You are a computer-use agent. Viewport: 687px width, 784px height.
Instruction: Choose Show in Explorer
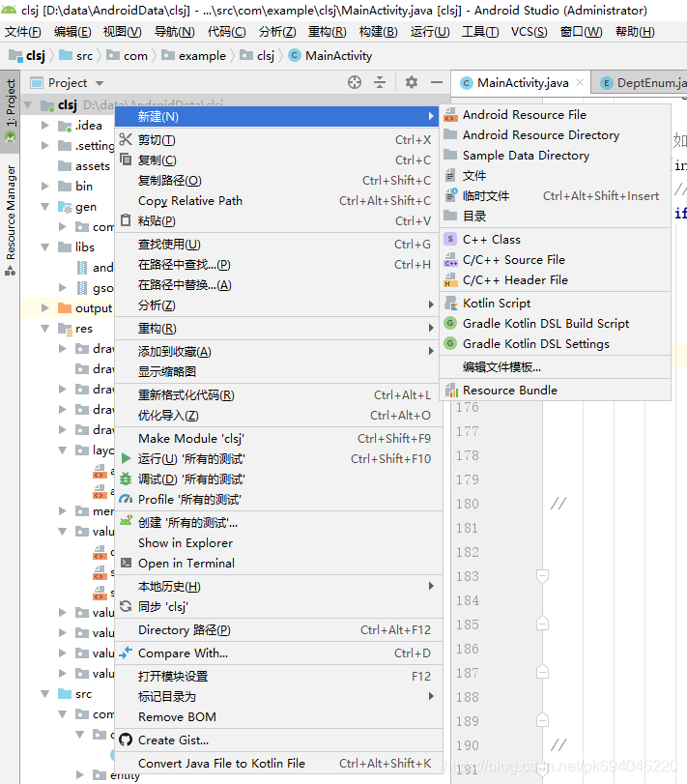coord(278,543)
